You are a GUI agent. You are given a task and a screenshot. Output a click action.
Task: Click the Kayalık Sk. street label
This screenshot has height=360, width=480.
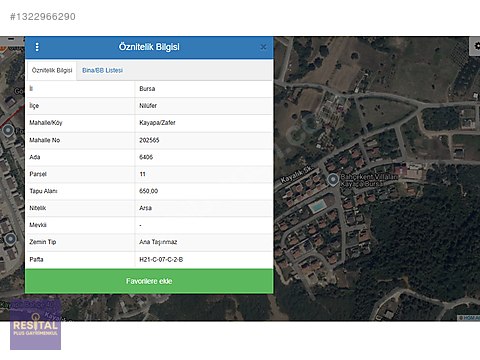[296, 174]
